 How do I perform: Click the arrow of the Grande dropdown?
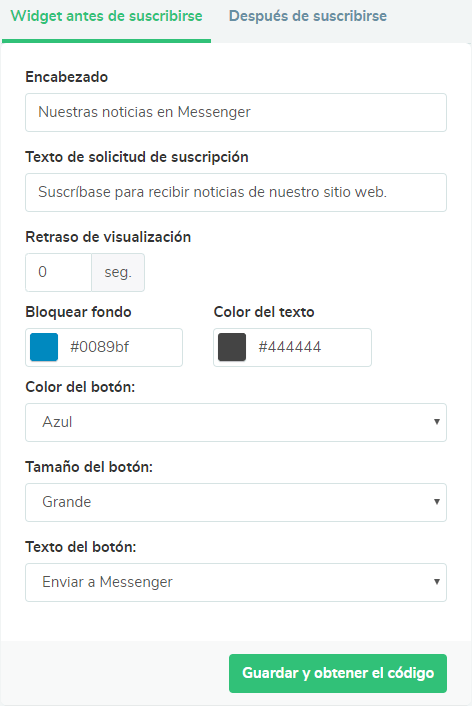click(x=436, y=502)
